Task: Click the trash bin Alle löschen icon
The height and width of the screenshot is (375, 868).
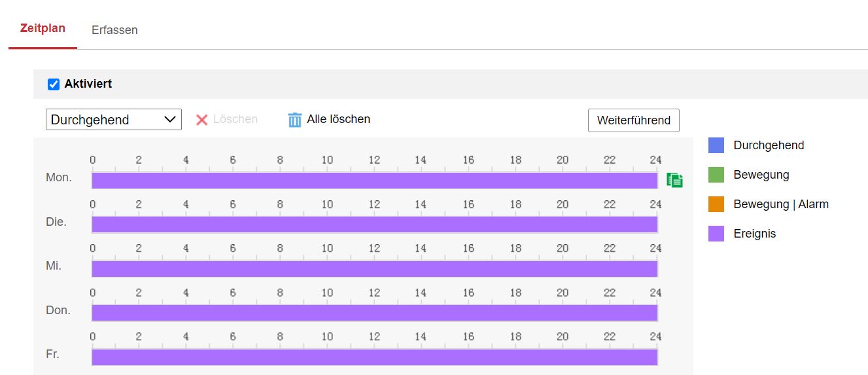Action: pyautogui.click(x=295, y=120)
